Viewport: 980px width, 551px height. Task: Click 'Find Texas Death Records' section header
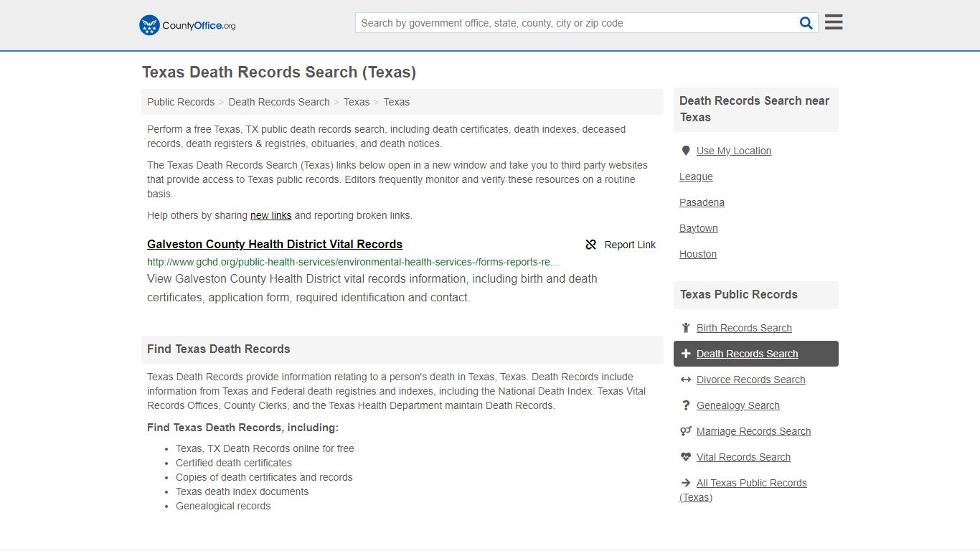219,349
